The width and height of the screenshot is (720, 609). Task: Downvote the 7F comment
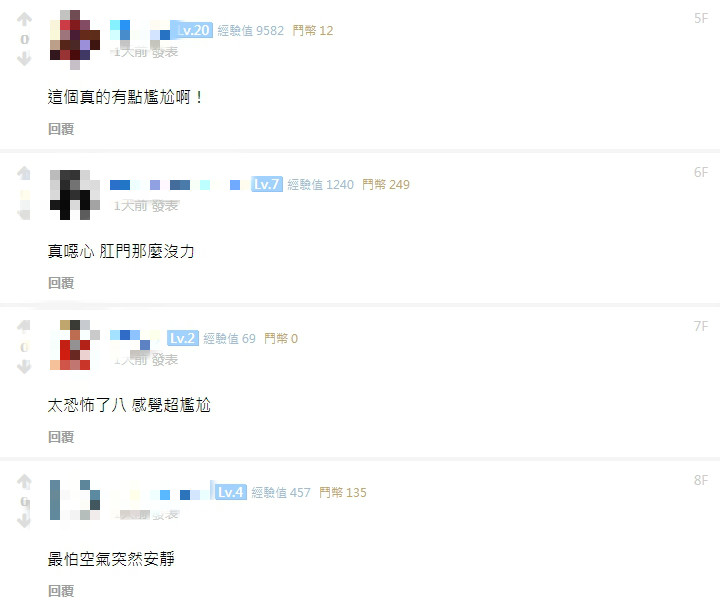click(24, 367)
